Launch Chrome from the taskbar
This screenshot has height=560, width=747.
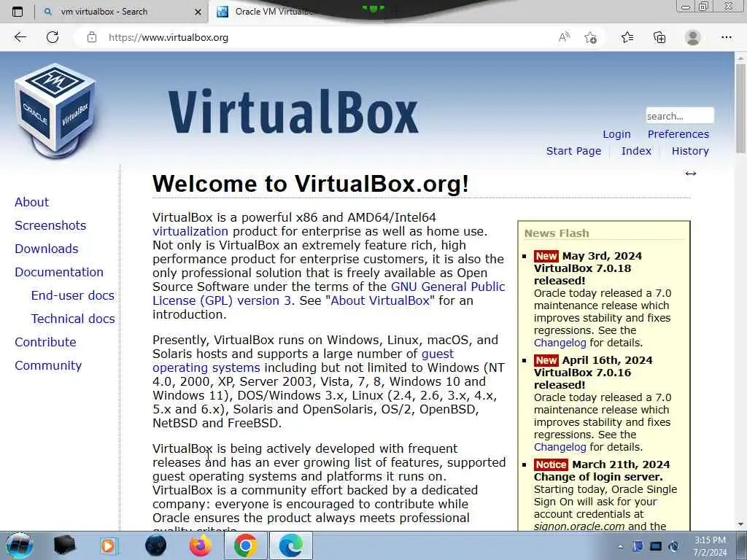pos(245,545)
